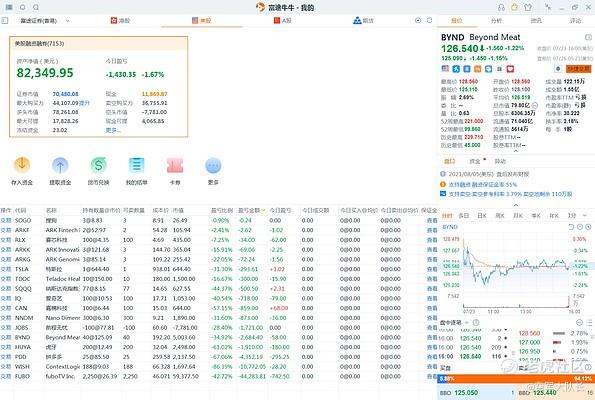
Task: Select the 资金 tab below quote details
Action: [x=475, y=161]
